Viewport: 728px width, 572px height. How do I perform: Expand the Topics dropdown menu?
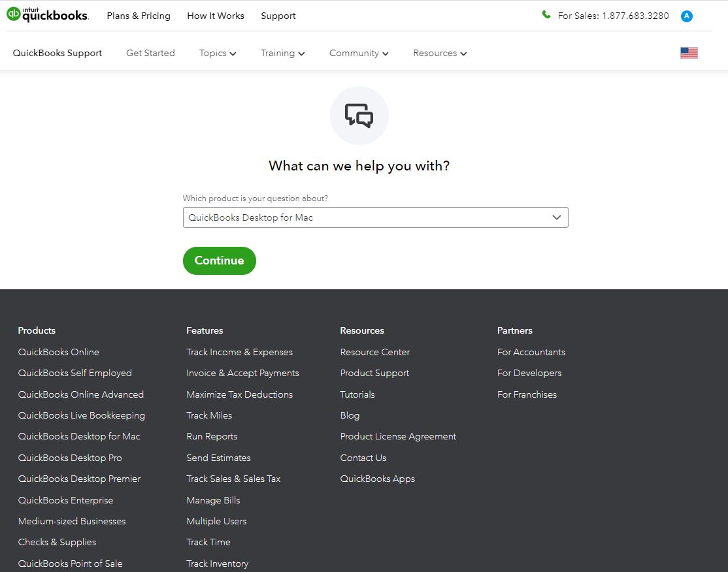[218, 54]
